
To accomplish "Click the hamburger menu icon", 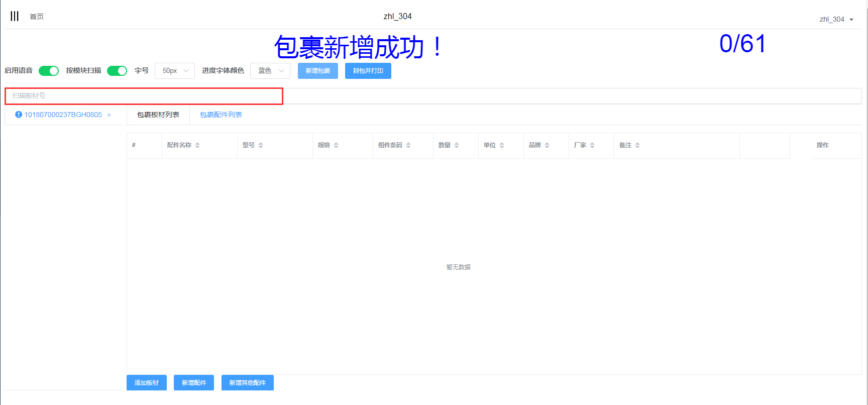I will (15, 16).
